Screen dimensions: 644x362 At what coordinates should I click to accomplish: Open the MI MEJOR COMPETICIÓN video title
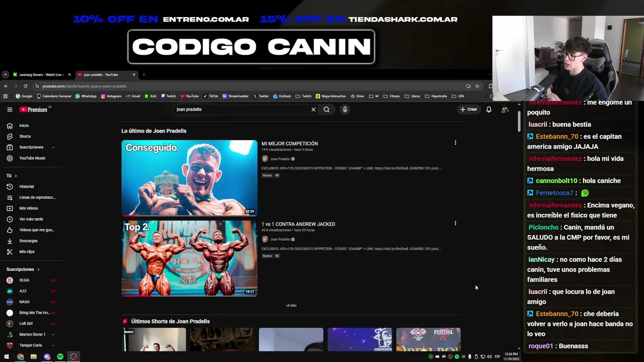290,144
